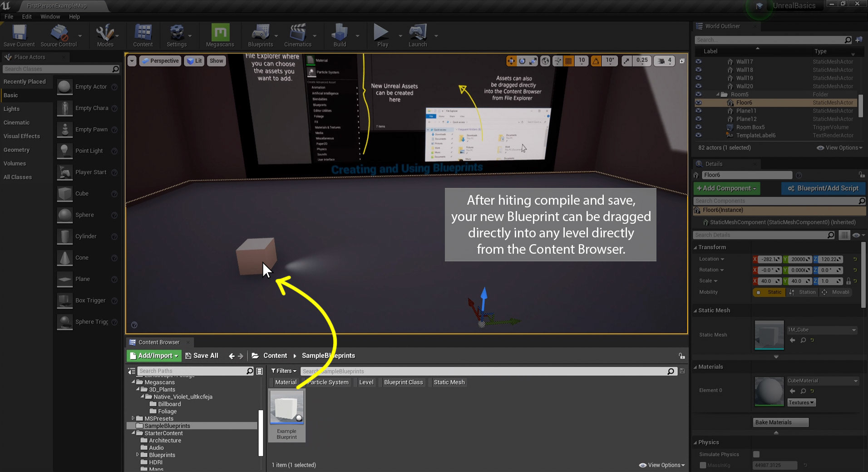Toggle visibility of Floor6
The image size is (868, 472).
click(698, 103)
